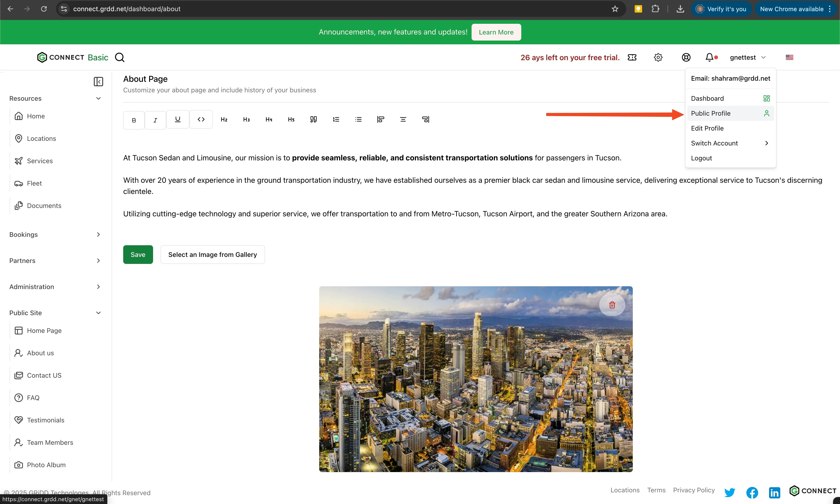Open notifications bell icon
Screen dimensions: 840x504
coord(709,57)
